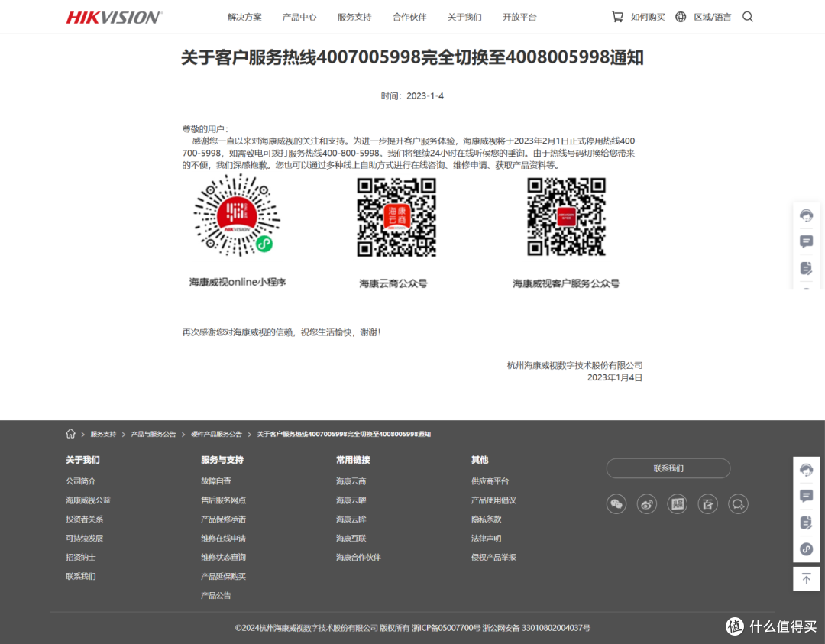The height and width of the screenshot is (644, 825).
Task: Open the 产品使用倡议 footer link
Action: 493,500
